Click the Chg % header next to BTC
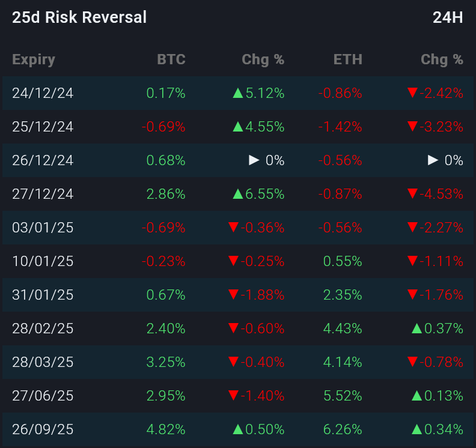Viewport: 476px width, 448px height. pos(263,59)
